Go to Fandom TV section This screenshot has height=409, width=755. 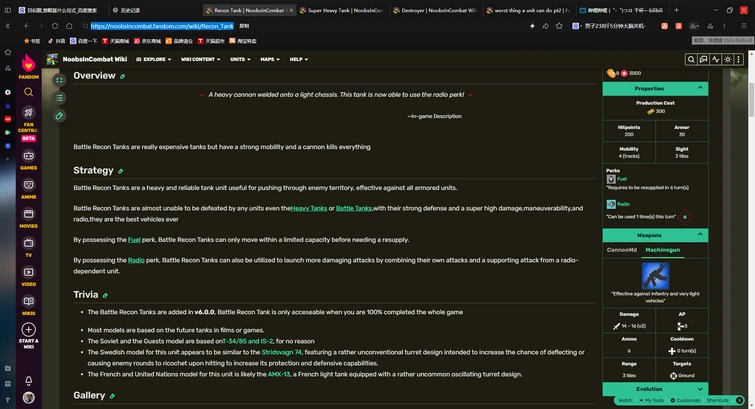(28, 247)
